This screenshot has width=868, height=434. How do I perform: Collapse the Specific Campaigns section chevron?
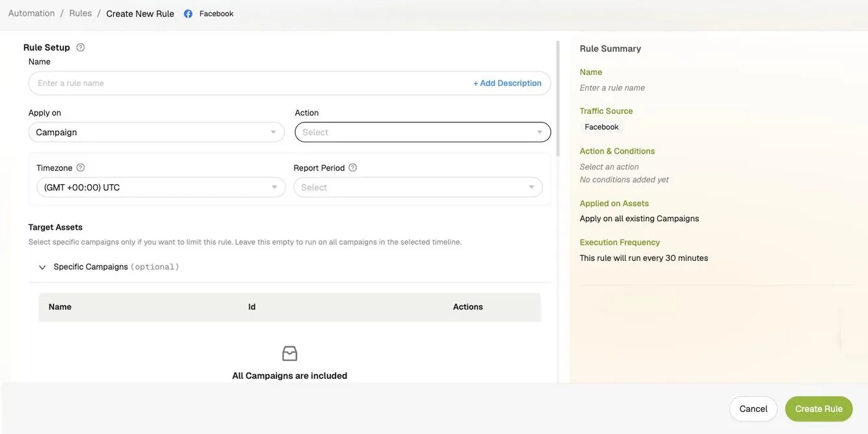pyautogui.click(x=42, y=267)
